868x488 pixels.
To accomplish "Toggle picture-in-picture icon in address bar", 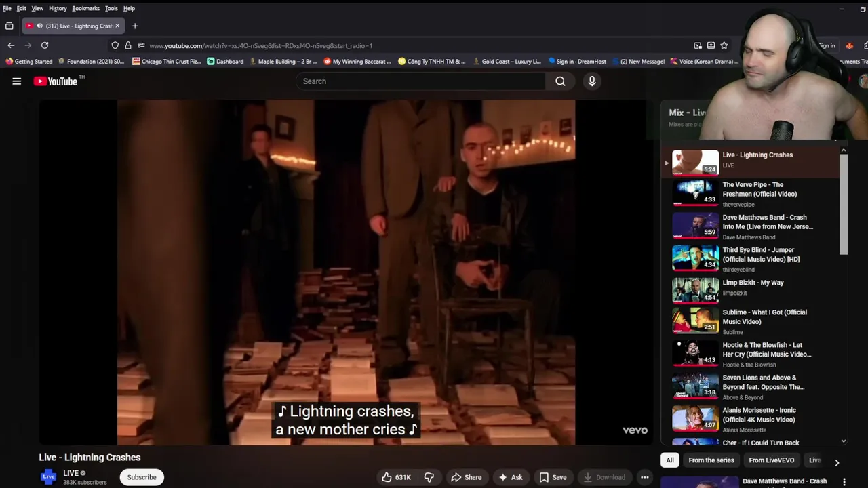I will click(698, 45).
